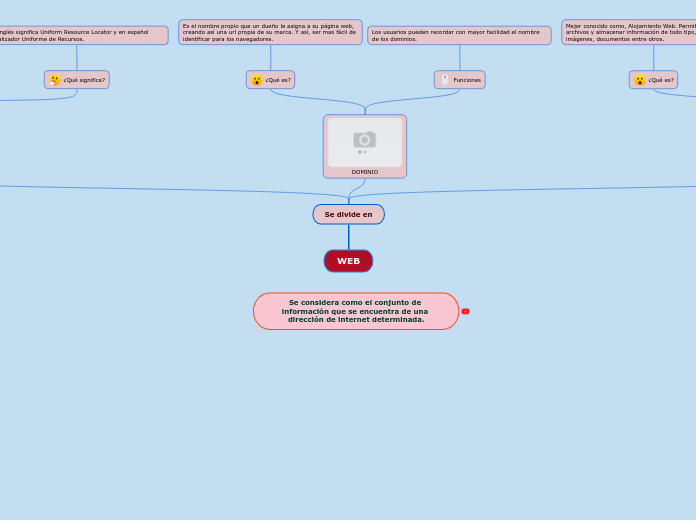The height and width of the screenshot is (520, 696).
Task: Click the "Se considera como el conjunto" description node
Action: [355, 311]
